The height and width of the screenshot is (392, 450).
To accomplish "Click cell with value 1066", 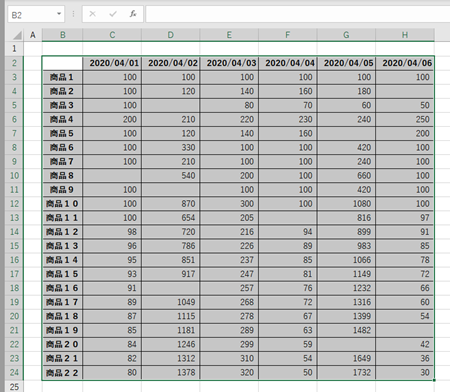I will pyautogui.click(x=346, y=260).
